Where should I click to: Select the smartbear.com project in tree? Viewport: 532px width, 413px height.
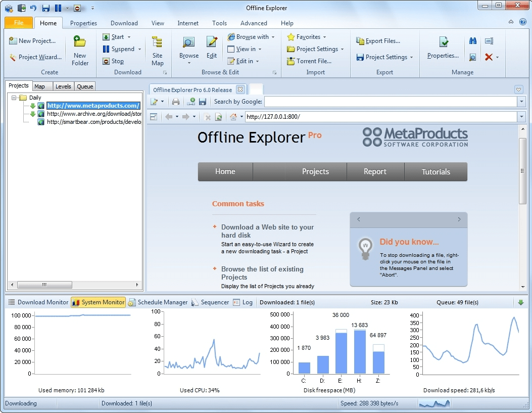94,122
